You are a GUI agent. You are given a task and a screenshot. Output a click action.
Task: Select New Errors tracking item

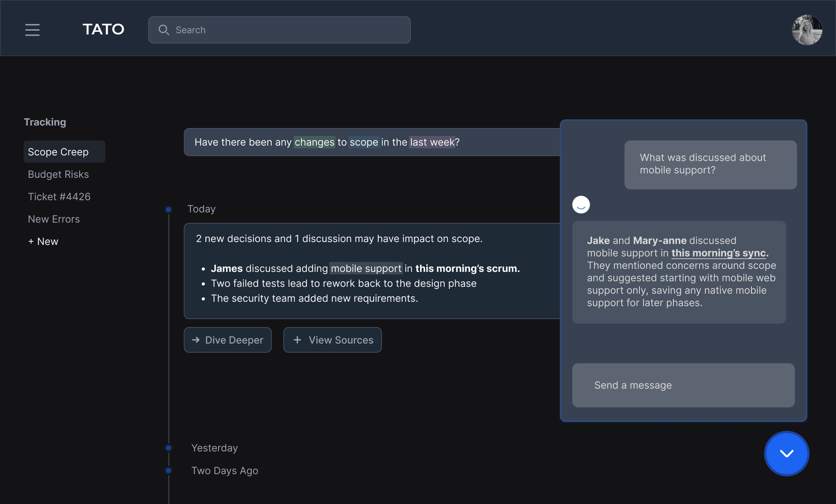coord(54,219)
